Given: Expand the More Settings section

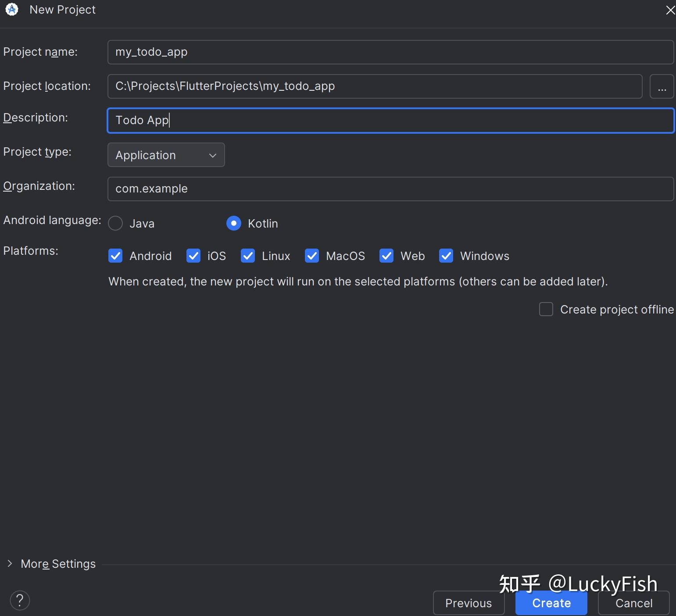Looking at the screenshot, I should click(x=10, y=563).
